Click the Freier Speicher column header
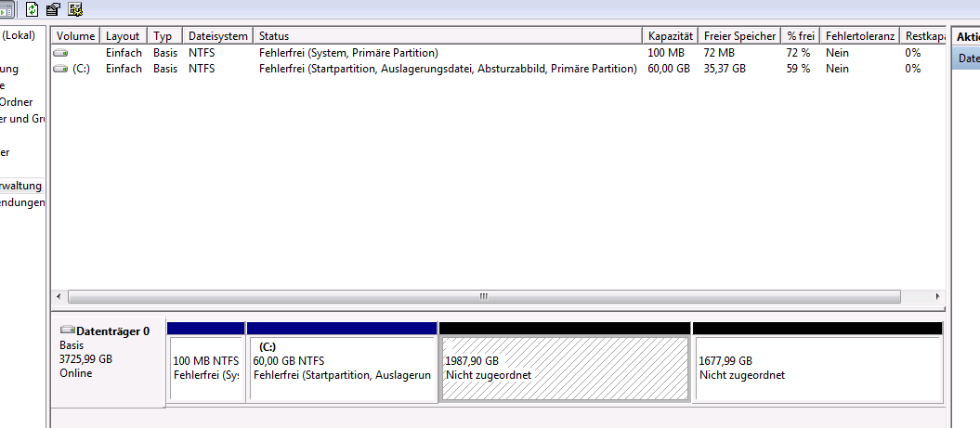 [x=739, y=36]
